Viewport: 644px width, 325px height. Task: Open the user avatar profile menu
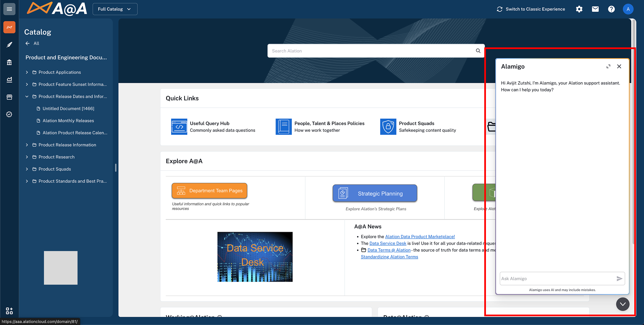point(628,9)
